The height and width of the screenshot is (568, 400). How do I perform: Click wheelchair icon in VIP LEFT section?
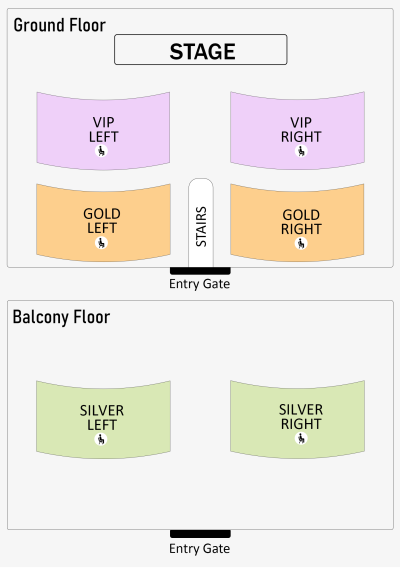pos(101,151)
